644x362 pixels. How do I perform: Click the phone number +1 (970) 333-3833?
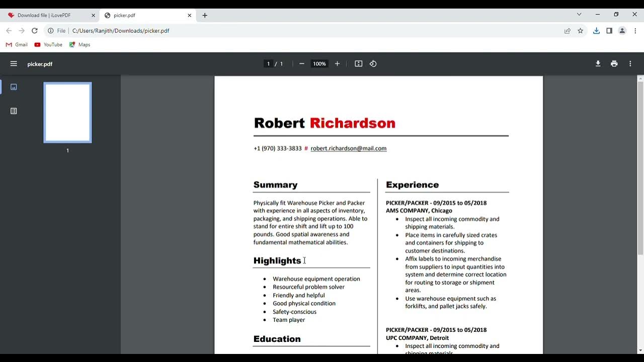click(x=277, y=148)
